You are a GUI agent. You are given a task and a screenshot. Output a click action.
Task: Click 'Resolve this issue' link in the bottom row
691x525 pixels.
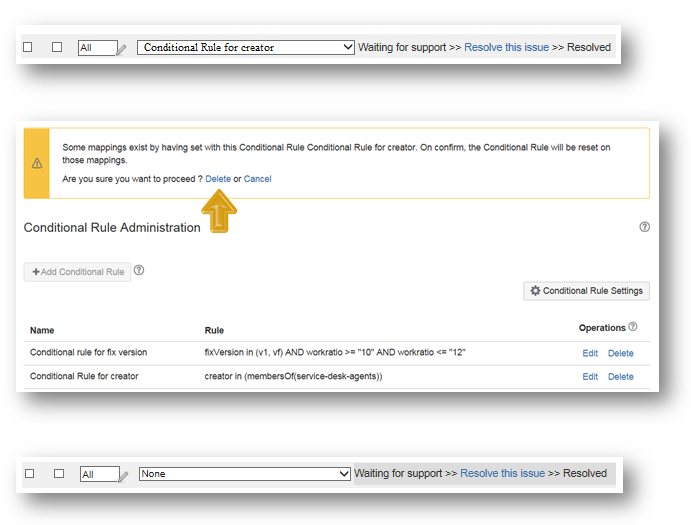click(x=502, y=474)
